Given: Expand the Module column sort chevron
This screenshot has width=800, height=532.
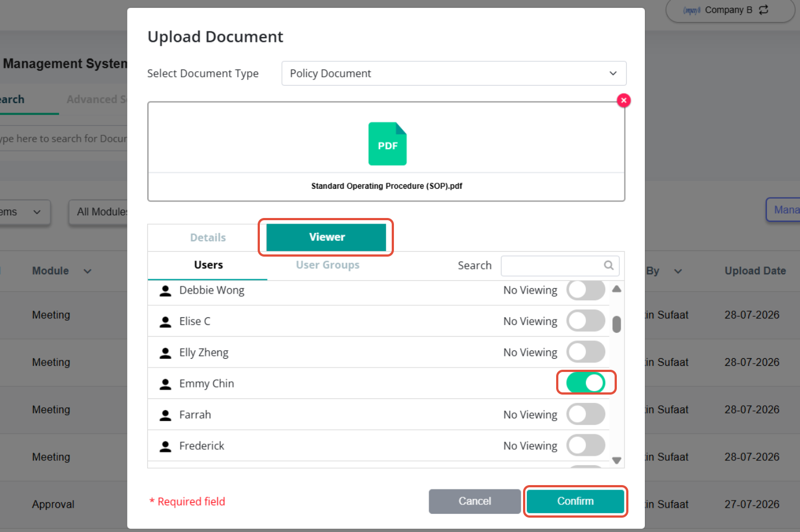Looking at the screenshot, I should (87, 271).
